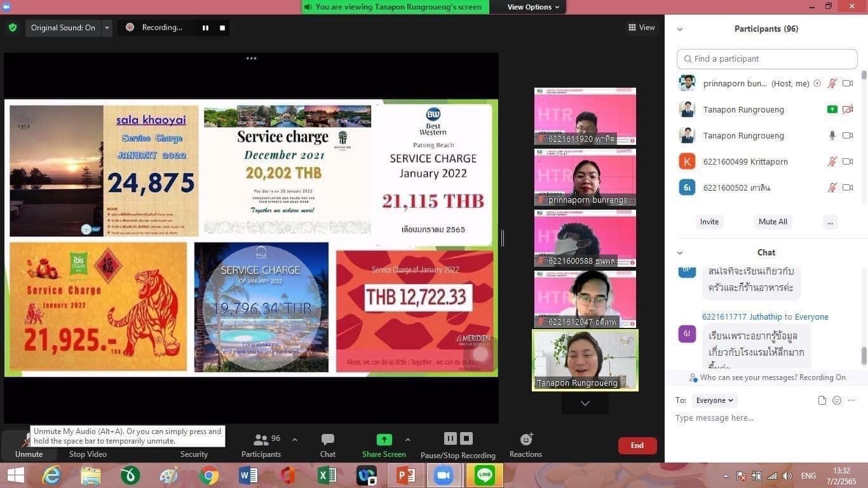The image size is (868, 488).
Task: Select the 6221600499 Krittaporn participant row
Action: (766, 161)
